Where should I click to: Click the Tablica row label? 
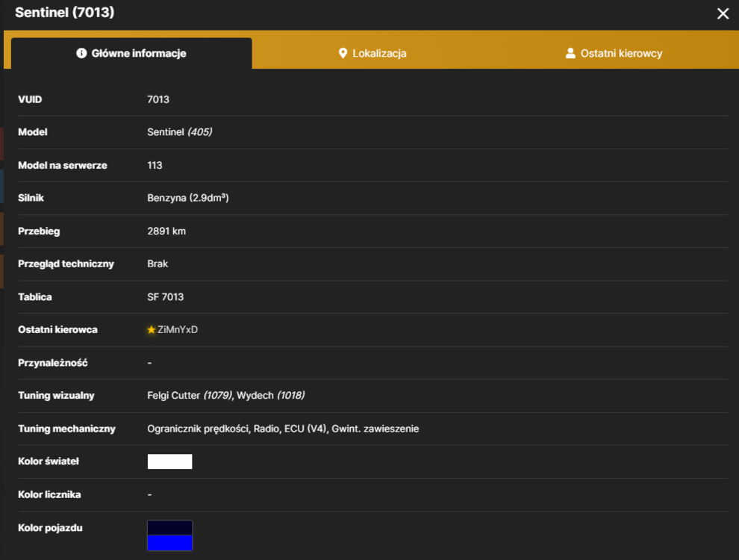[35, 297]
